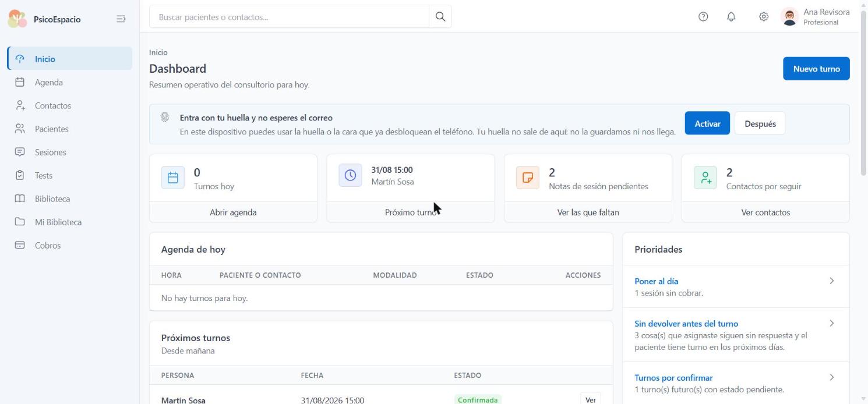Collapse the sidebar with the menu toggle icon
This screenshot has height=404, width=868.
(121, 19)
